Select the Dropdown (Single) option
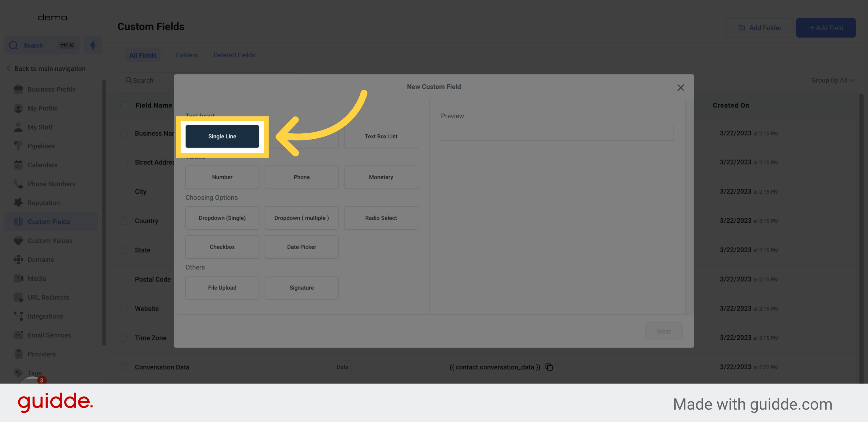 (x=222, y=218)
